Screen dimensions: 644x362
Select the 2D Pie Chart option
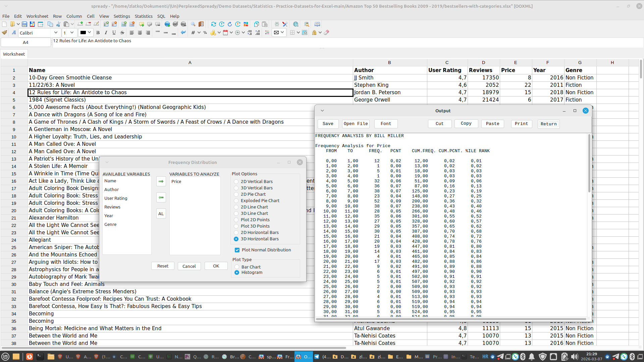tap(236, 194)
